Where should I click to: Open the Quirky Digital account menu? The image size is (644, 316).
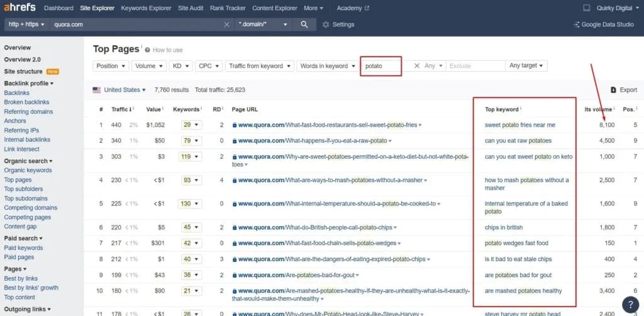pyautogui.click(x=618, y=8)
